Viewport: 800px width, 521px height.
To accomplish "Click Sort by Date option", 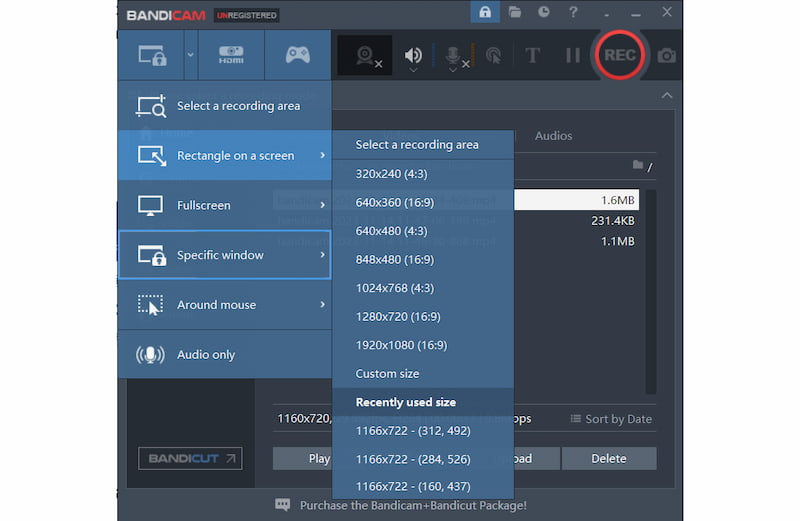I will (x=611, y=419).
